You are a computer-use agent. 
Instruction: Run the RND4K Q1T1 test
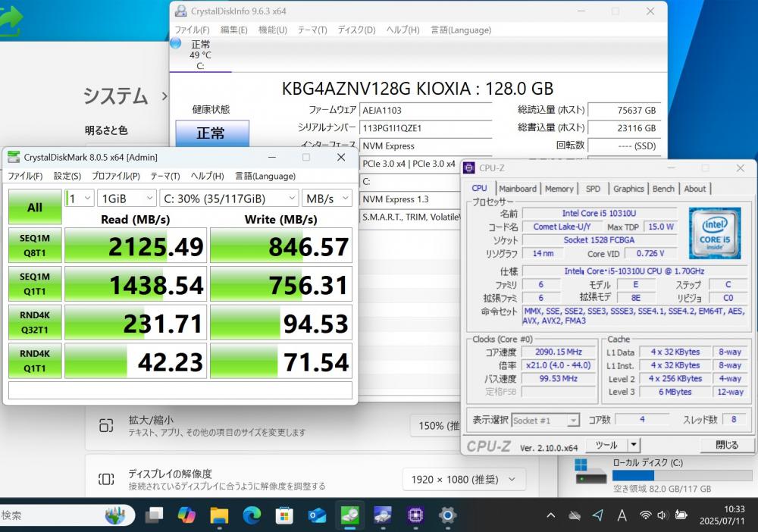(35, 361)
